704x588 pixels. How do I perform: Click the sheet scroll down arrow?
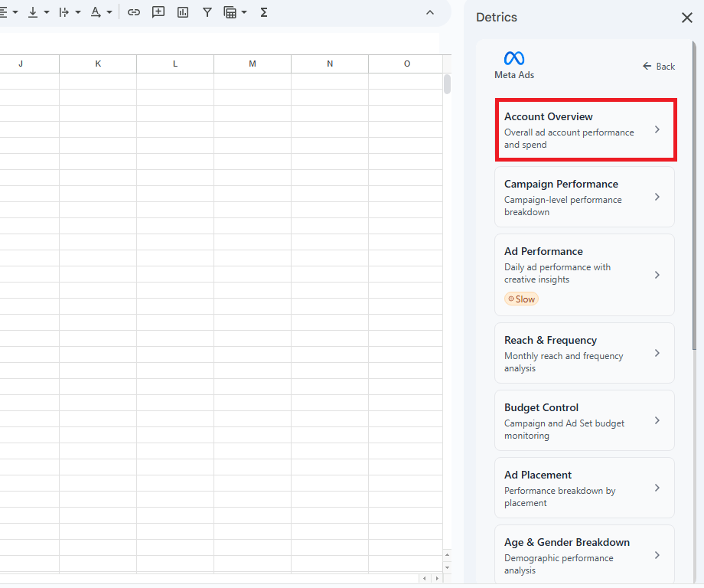pos(447,568)
